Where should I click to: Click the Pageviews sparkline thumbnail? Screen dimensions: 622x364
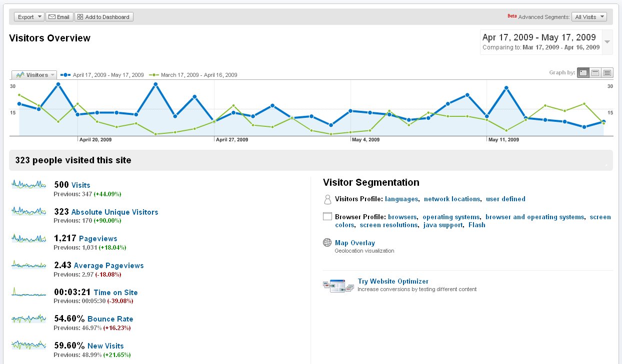tap(29, 238)
